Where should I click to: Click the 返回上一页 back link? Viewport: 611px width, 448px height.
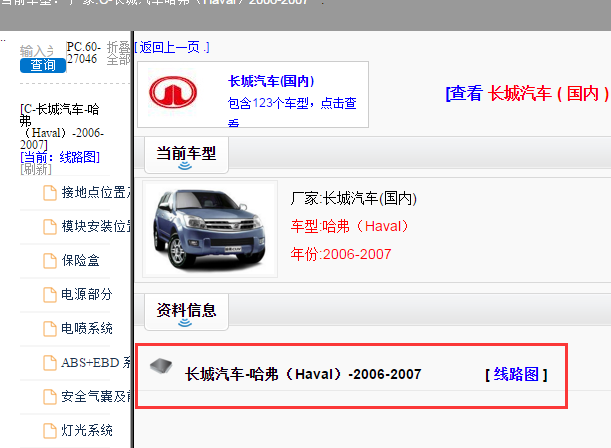coord(172,48)
